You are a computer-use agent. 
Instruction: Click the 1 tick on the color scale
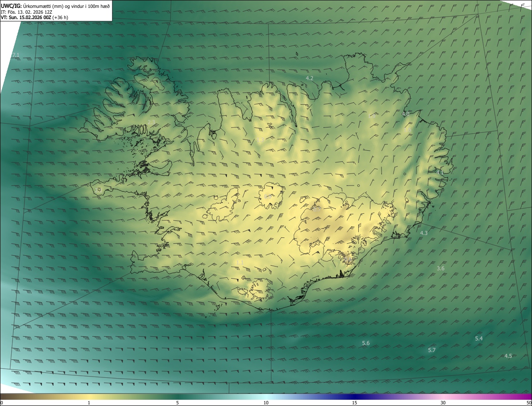[x=89, y=403]
